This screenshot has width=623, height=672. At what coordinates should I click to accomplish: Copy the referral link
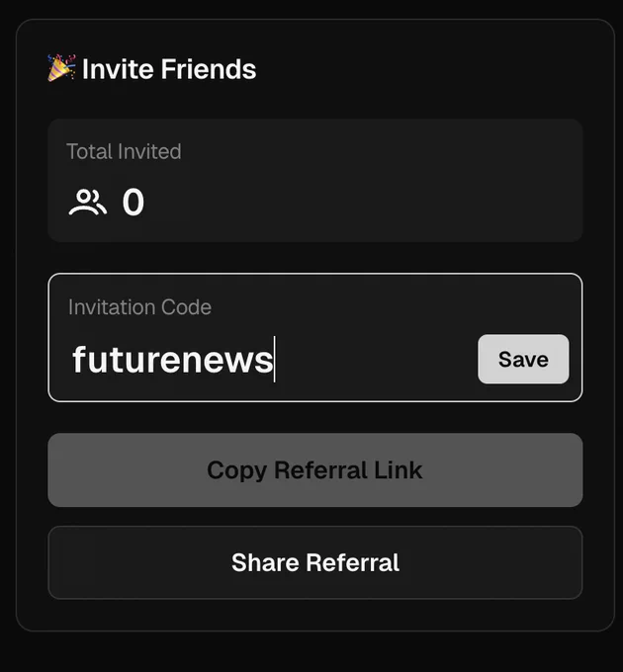315,470
